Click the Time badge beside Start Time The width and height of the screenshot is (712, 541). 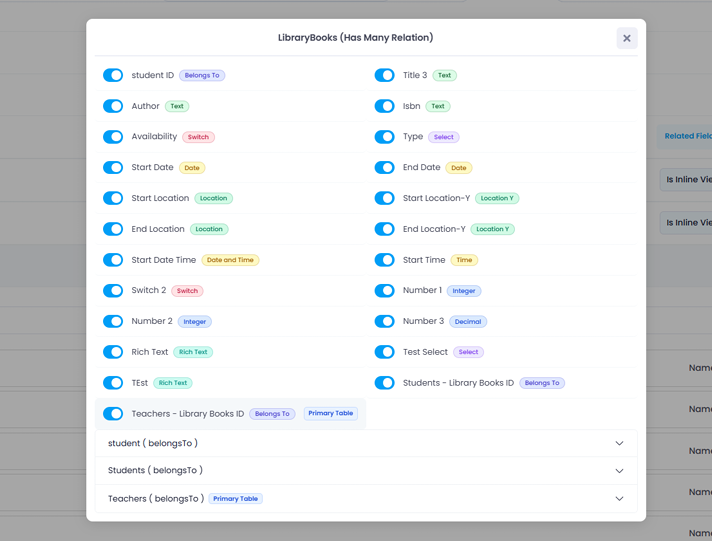coord(464,260)
